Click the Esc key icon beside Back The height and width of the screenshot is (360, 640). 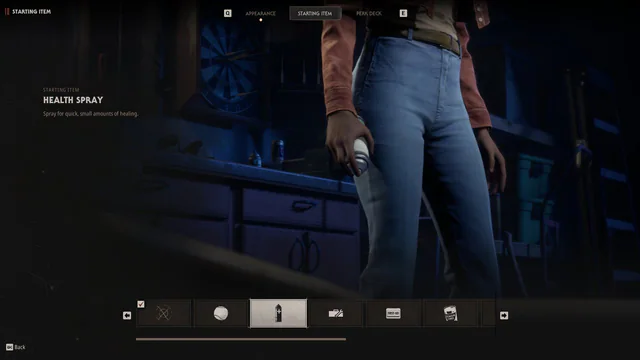(9, 347)
